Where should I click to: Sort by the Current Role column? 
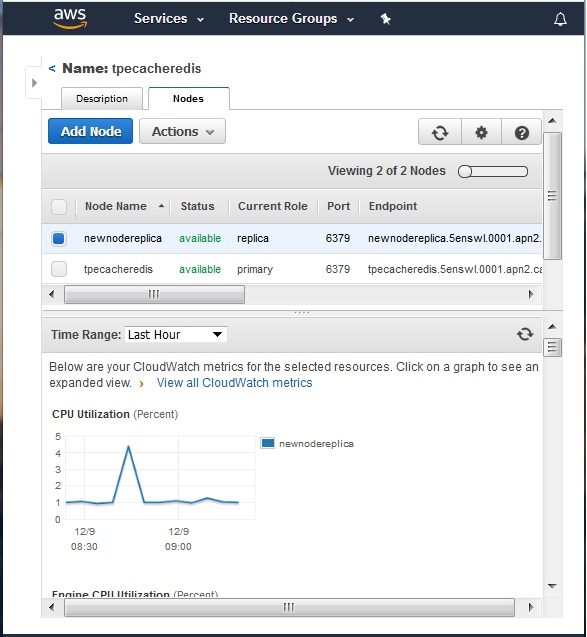click(x=273, y=206)
